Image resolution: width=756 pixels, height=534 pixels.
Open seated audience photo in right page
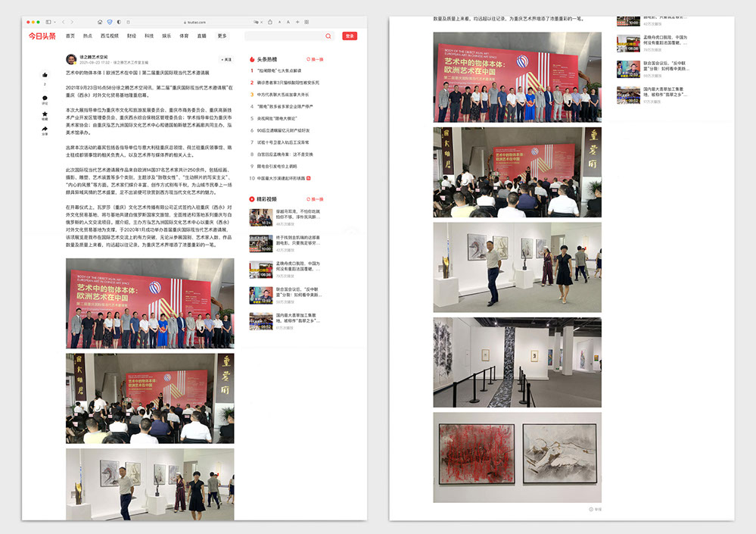[x=518, y=172]
